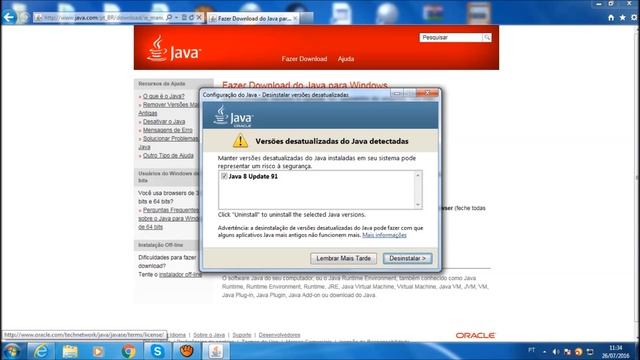This screenshot has height=360, width=640.
Task: Open the Java installer taskbar icon
Action: (x=216, y=351)
